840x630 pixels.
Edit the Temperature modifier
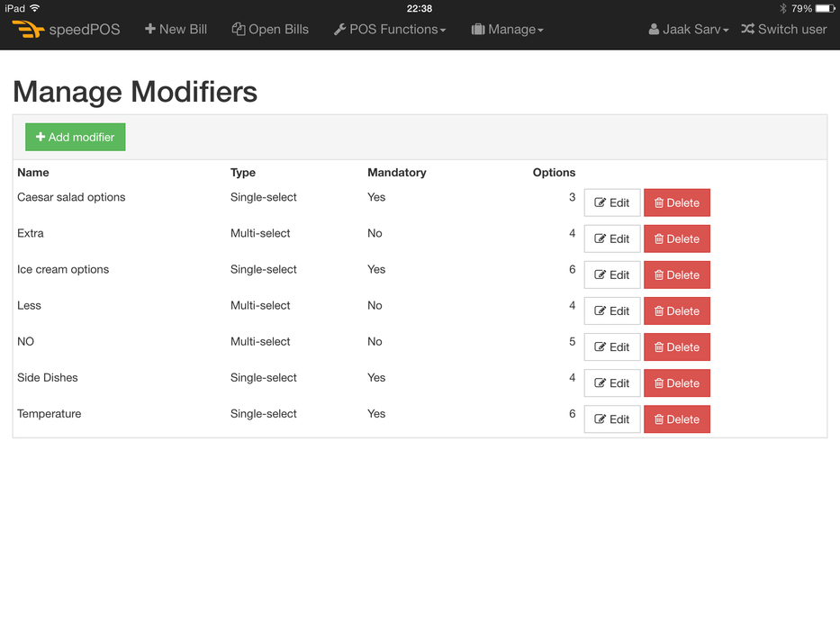coord(611,419)
